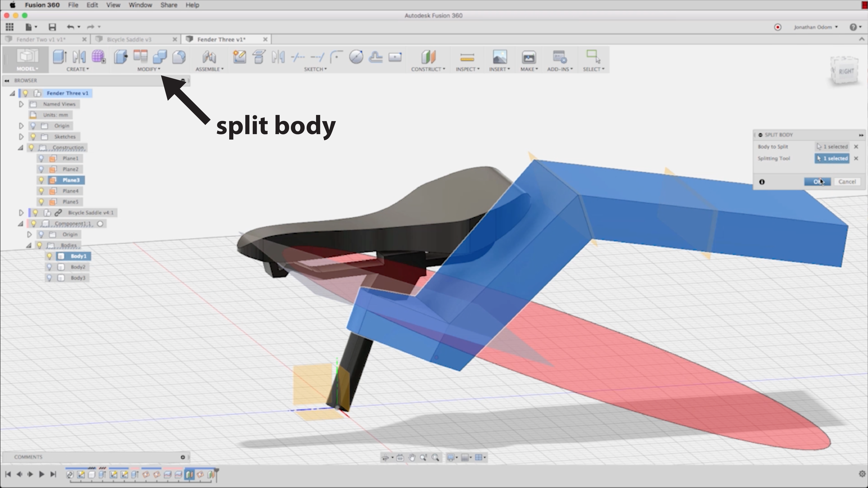The height and width of the screenshot is (488, 868).
Task: Open the Window menu in the menu bar
Action: click(x=140, y=5)
